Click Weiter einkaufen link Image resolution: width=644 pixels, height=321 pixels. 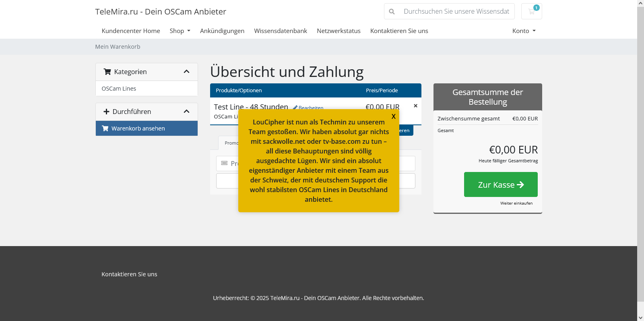[x=516, y=203]
